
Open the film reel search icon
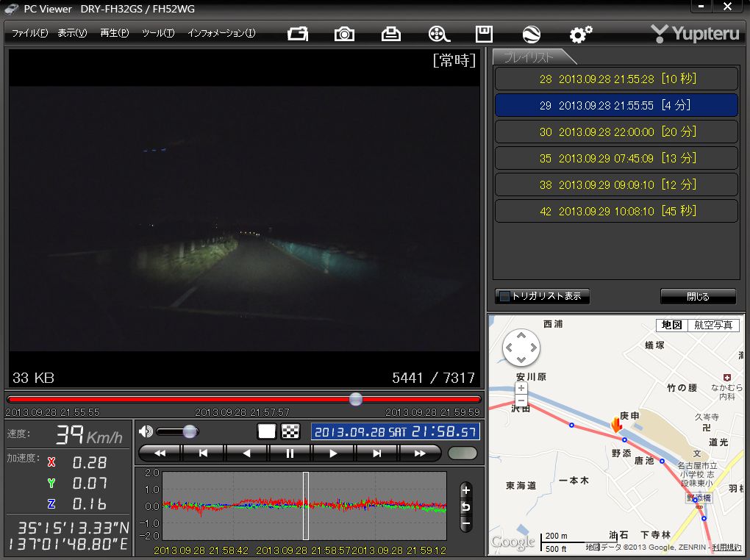click(x=439, y=34)
